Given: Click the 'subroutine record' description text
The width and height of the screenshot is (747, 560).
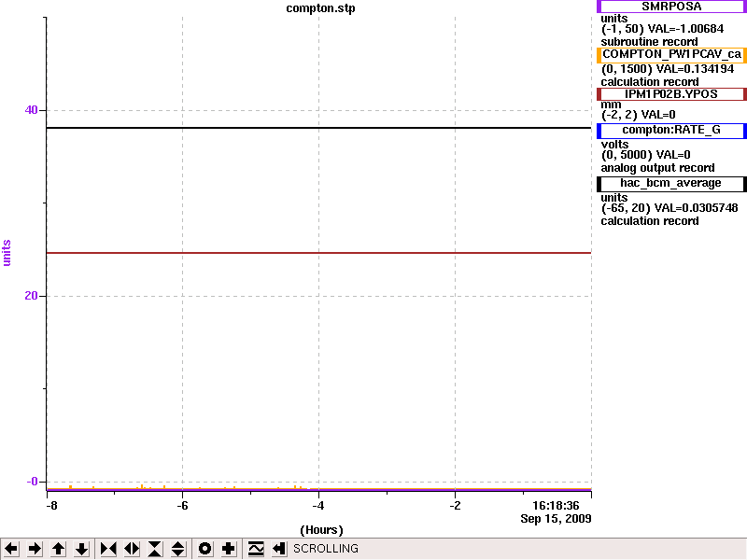Looking at the screenshot, I should pos(649,41).
